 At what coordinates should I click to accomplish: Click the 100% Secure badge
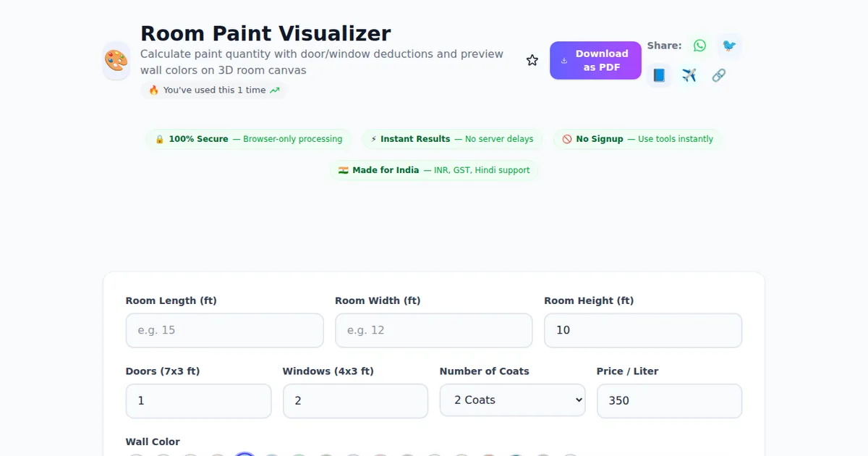click(249, 139)
